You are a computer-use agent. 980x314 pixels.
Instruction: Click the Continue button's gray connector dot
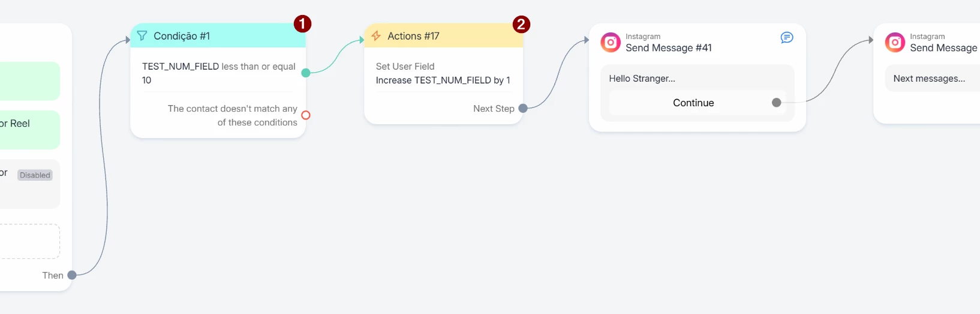[x=777, y=103]
